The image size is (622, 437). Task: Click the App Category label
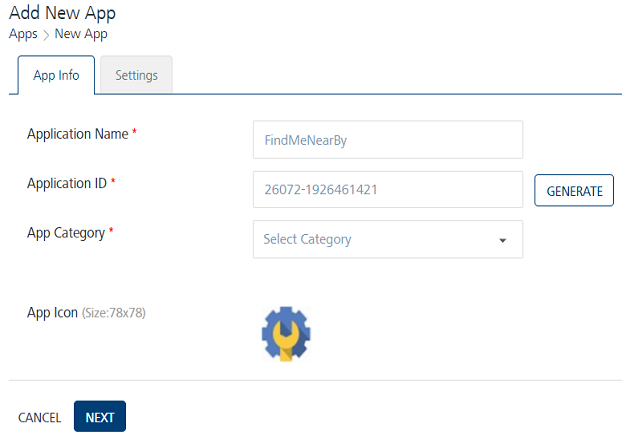click(65, 233)
